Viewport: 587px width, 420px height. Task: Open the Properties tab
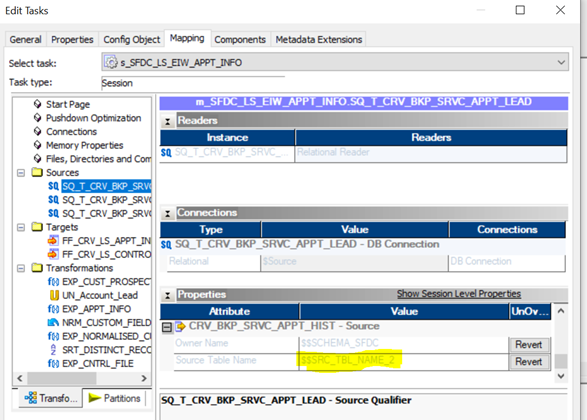72,39
